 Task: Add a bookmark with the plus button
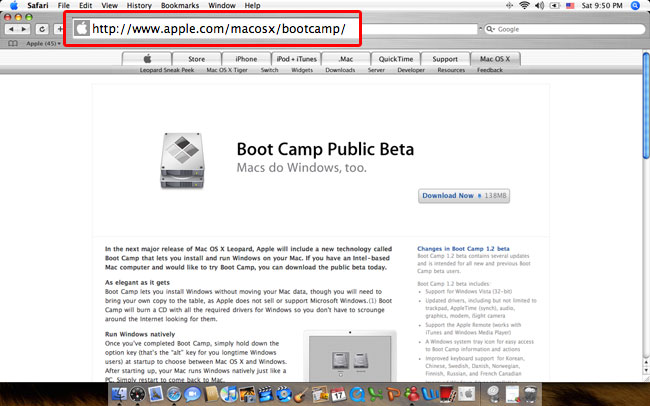point(59,29)
